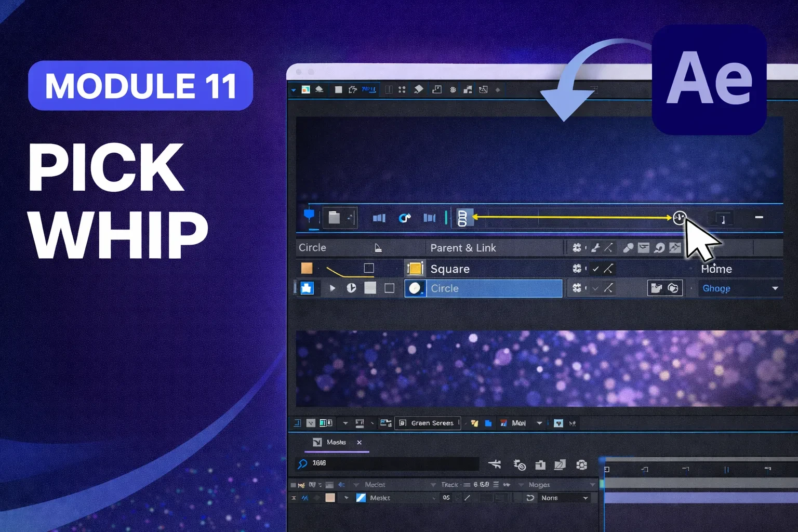798x532 pixels.
Task: Open the dropdown arrow left of the Track header
Action: point(433,485)
